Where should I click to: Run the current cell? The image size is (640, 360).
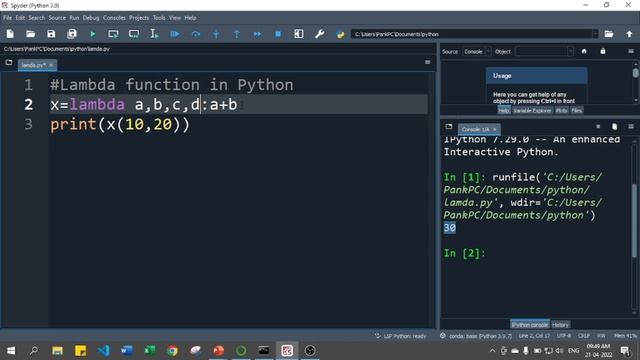[113, 34]
